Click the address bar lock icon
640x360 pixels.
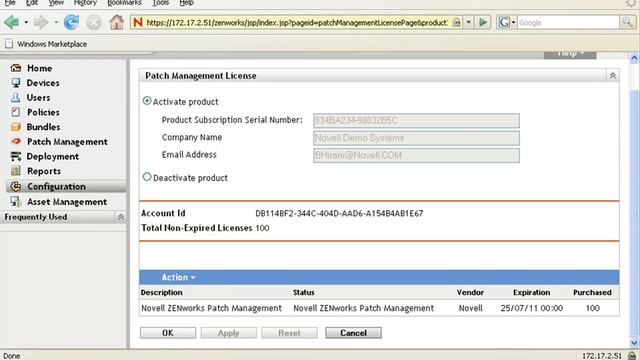[457, 22]
